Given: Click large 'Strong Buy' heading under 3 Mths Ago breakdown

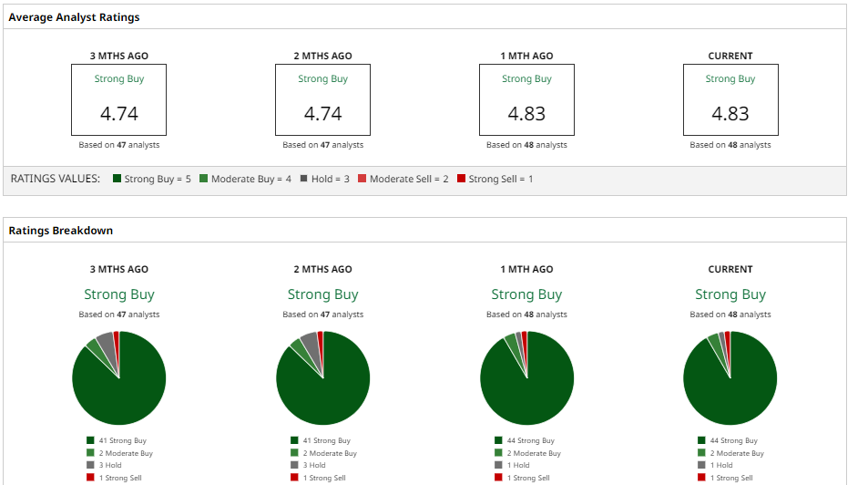Looking at the screenshot, I should 119,294.
